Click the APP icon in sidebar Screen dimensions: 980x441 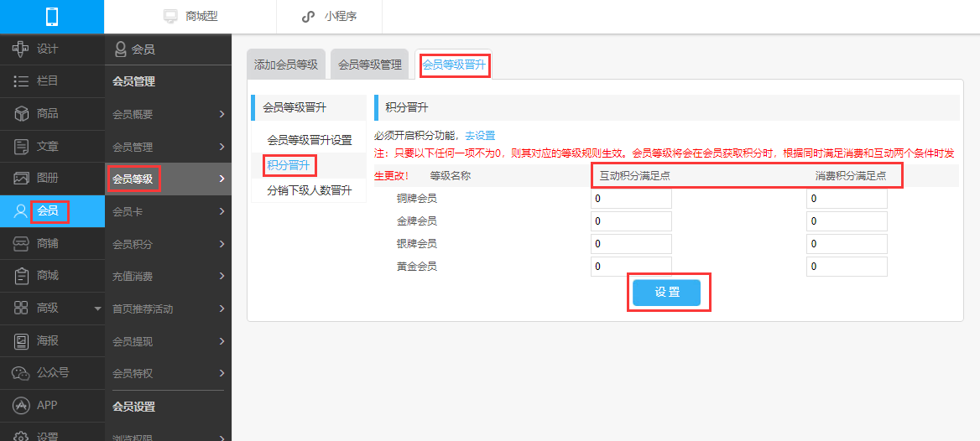[21, 406]
